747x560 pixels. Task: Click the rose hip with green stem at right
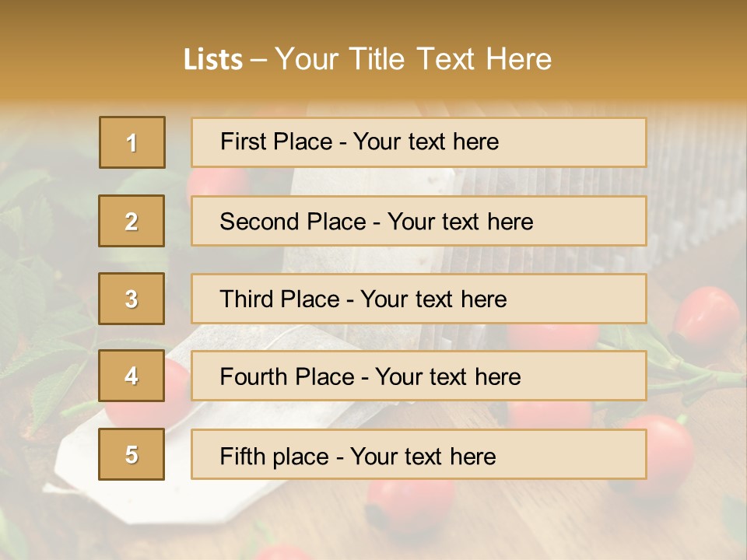(x=704, y=320)
